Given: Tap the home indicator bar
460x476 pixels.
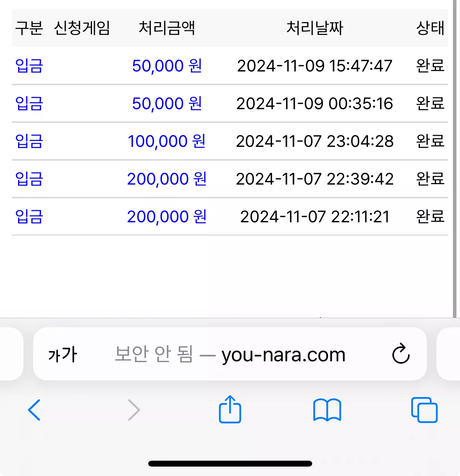Looking at the screenshot, I should pyautogui.click(x=230, y=464).
